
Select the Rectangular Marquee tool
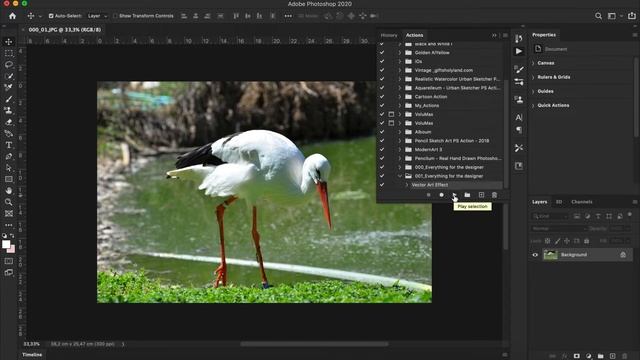9,53
